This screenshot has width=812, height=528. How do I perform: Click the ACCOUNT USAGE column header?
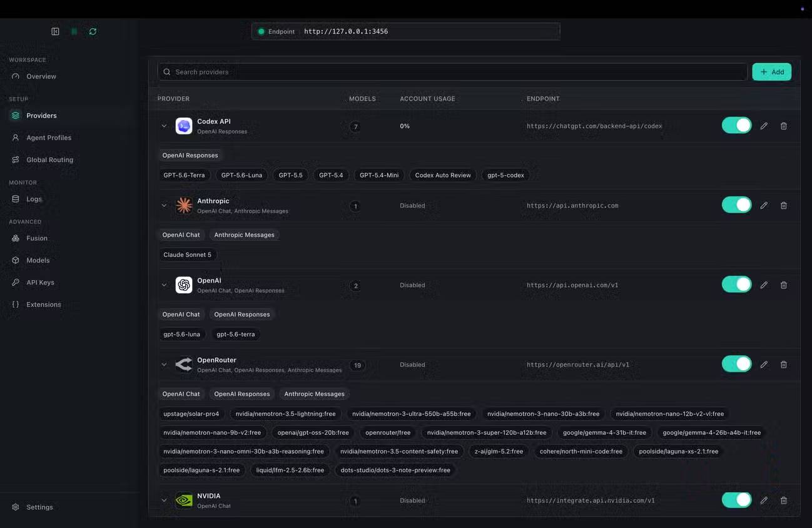pos(427,99)
